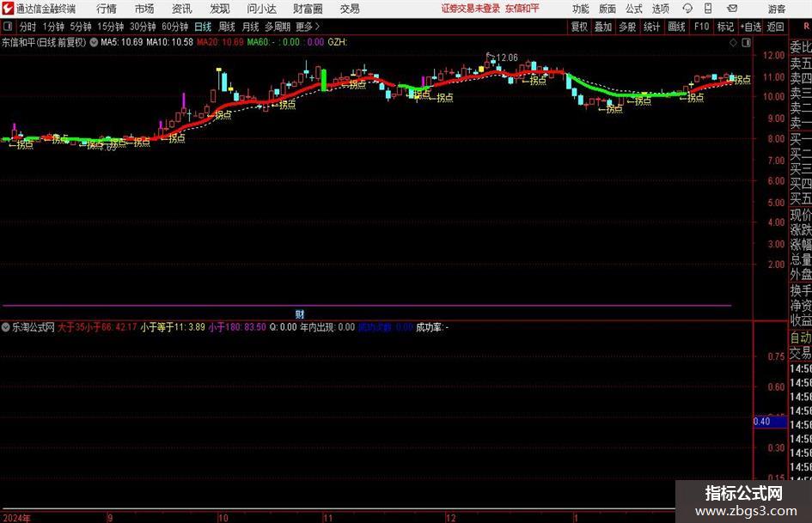Click the red R icon at the top right

coord(806,27)
